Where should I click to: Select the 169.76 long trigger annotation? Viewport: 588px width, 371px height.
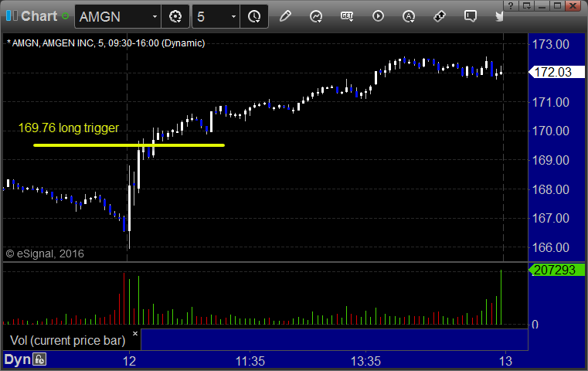pyautogui.click(x=69, y=128)
